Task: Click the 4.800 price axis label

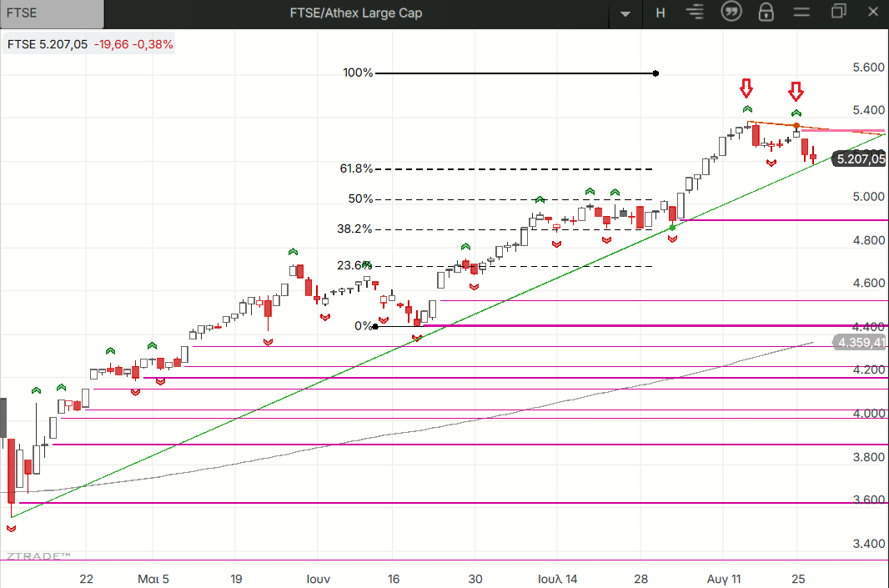Action: click(869, 240)
